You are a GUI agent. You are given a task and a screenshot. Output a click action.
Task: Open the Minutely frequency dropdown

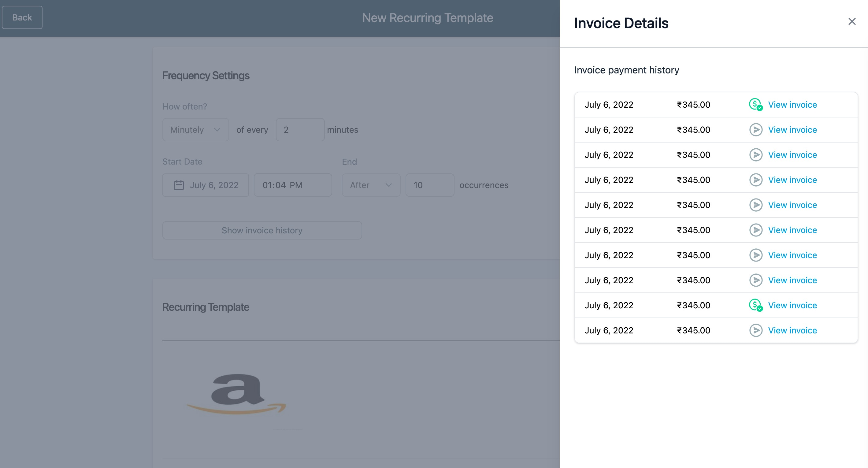point(195,130)
